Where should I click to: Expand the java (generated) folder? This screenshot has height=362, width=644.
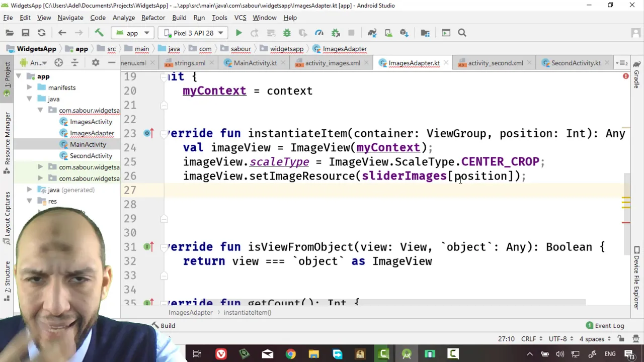(x=29, y=190)
